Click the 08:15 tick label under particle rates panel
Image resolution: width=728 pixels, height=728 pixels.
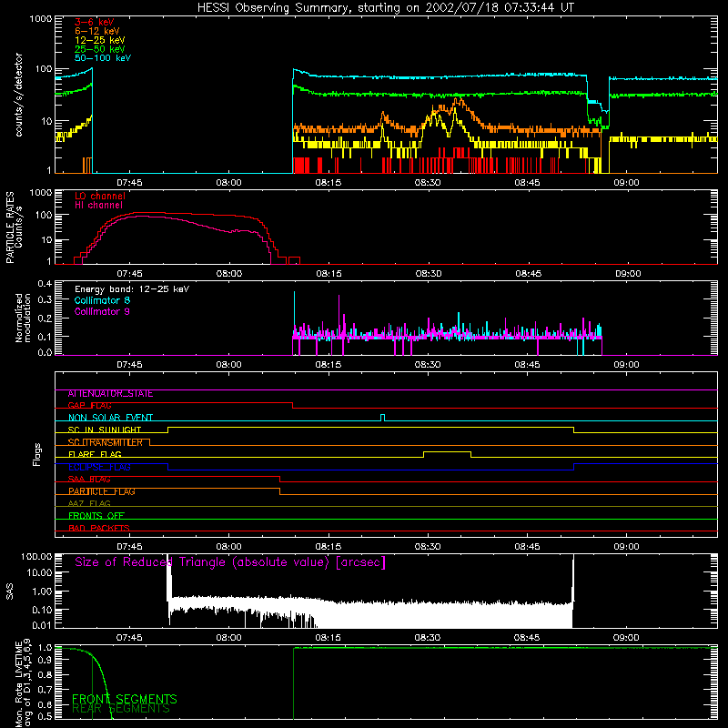click(x=329, y=274)
